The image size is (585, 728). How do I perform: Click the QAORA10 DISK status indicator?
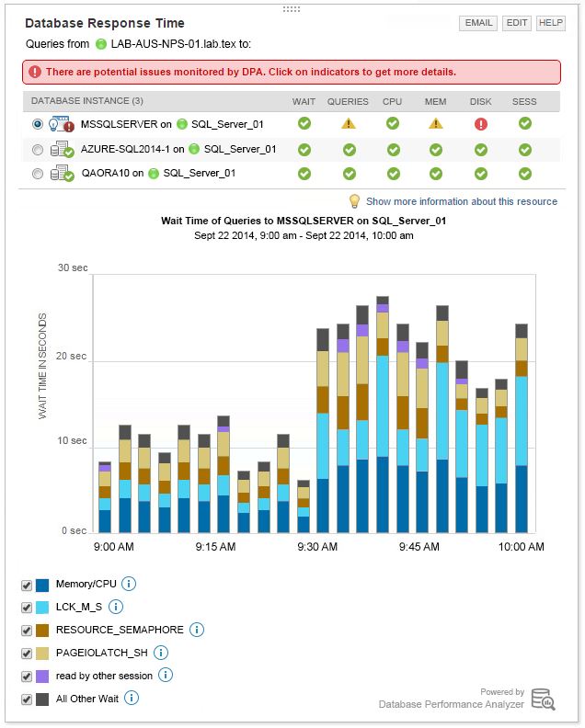click(481, 174)
